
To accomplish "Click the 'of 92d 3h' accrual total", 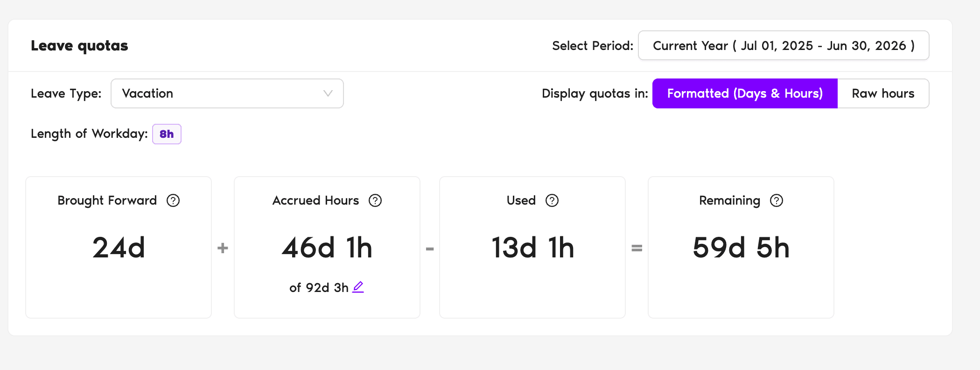I will (319, 288).
